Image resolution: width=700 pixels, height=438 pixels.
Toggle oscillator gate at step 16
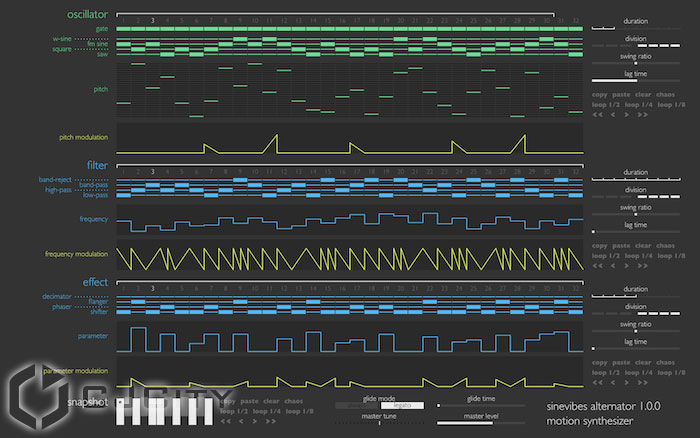click(342, 29)
